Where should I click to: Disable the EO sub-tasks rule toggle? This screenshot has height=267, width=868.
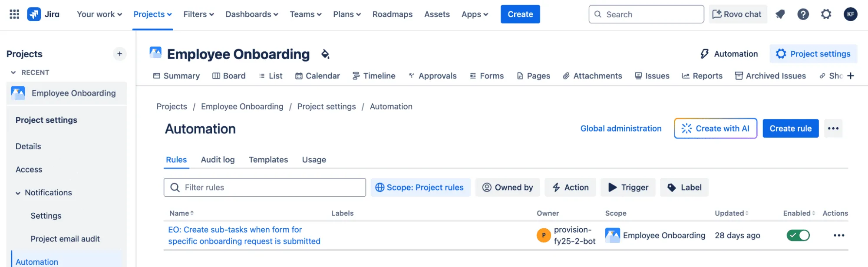click(798, 235)
